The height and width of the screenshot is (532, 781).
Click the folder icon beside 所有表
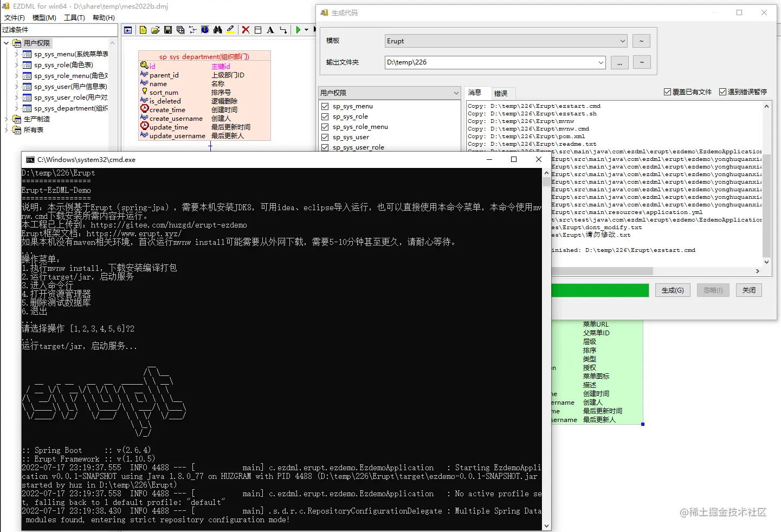point(17,130)
